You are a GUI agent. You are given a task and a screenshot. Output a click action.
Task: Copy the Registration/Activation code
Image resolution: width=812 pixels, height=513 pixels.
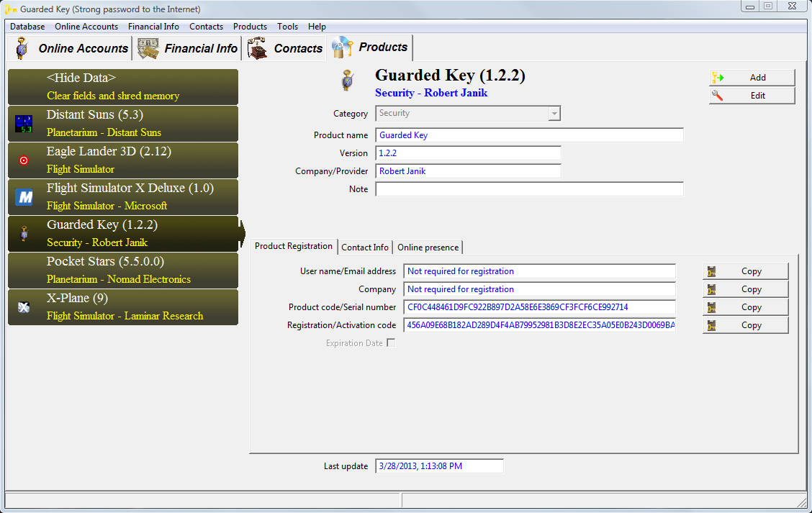pyautogui.click(x=746, y=326)
